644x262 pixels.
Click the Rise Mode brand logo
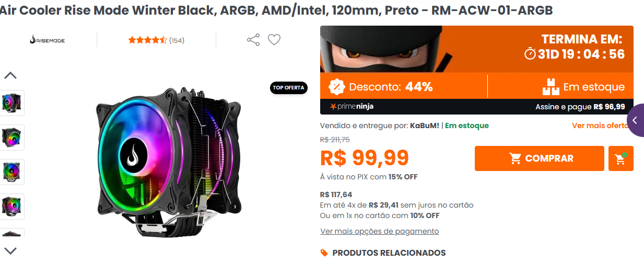[x=48, y=40]
